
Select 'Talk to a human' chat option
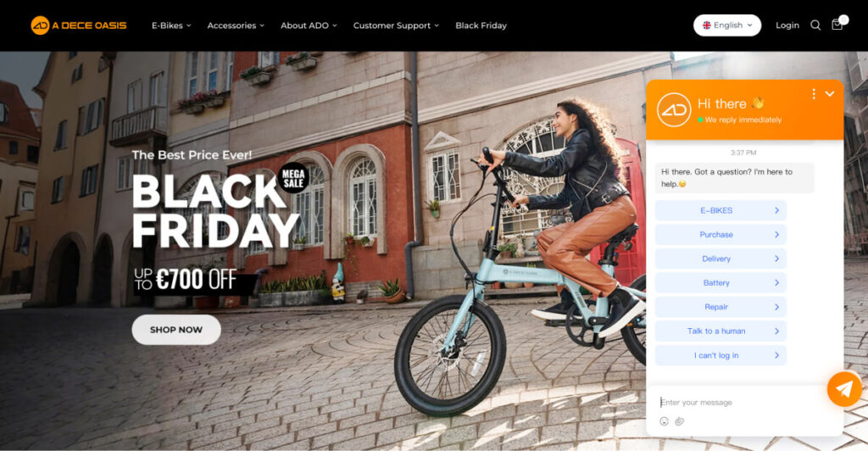tap(721, 331)
